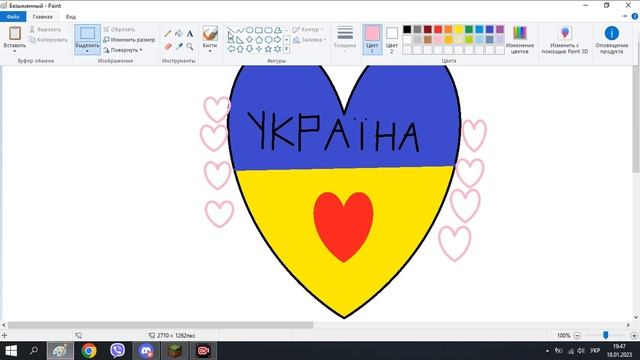The width and height of the screenshot is (640, 360).
Task: Select the Text tool letter A
Action: coord(190,34)
